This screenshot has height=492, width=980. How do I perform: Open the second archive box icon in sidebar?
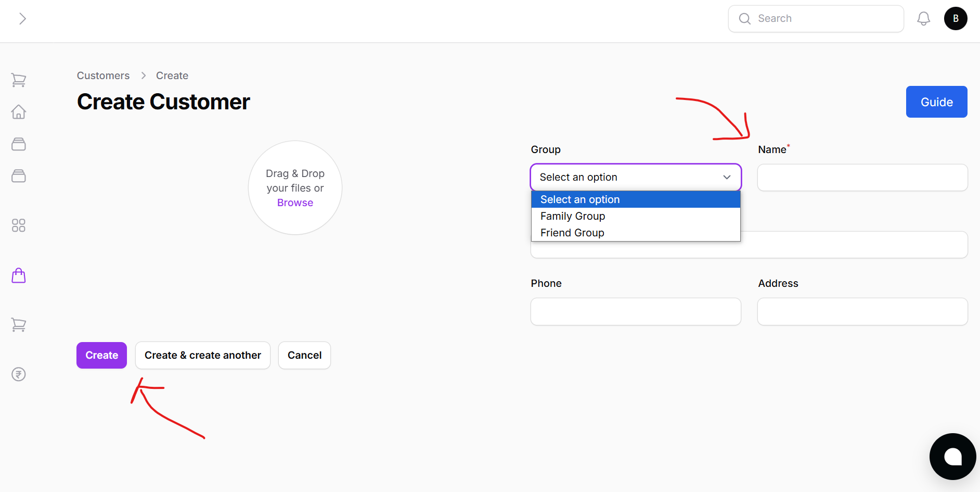point(19,175)
